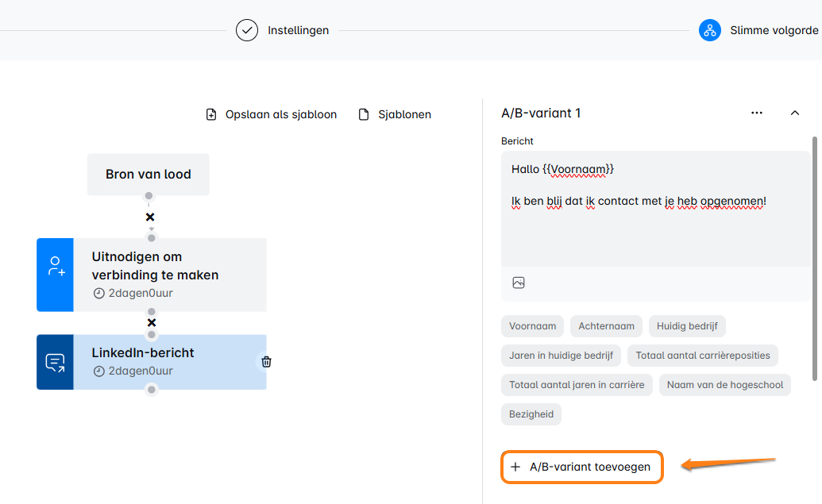Add a new A/B-variant
This screenshot has width=822, height=504.
(x=581, y=467)
